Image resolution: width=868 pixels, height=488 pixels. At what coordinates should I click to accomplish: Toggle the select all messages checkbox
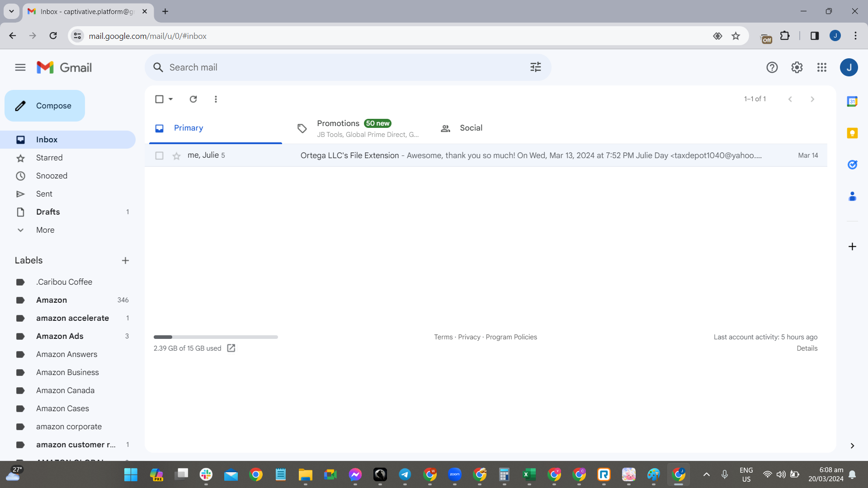[x=159, y=99]
